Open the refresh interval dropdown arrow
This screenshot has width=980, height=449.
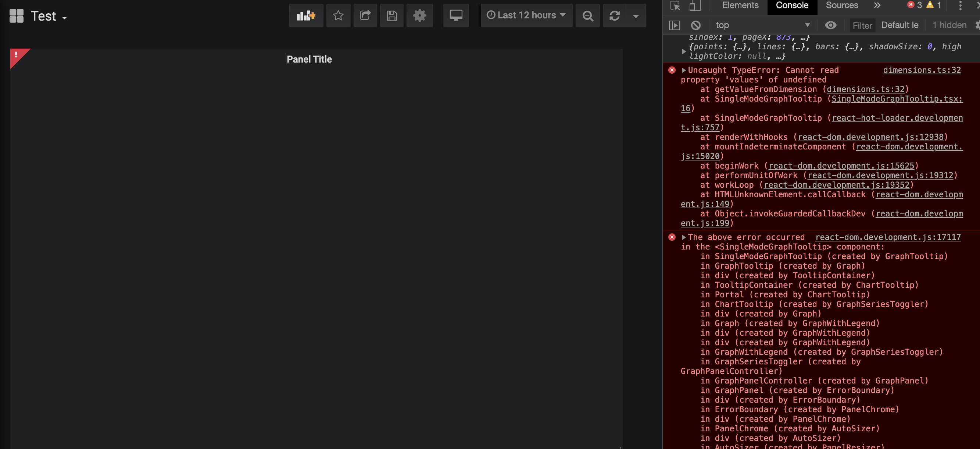point(635,15)
